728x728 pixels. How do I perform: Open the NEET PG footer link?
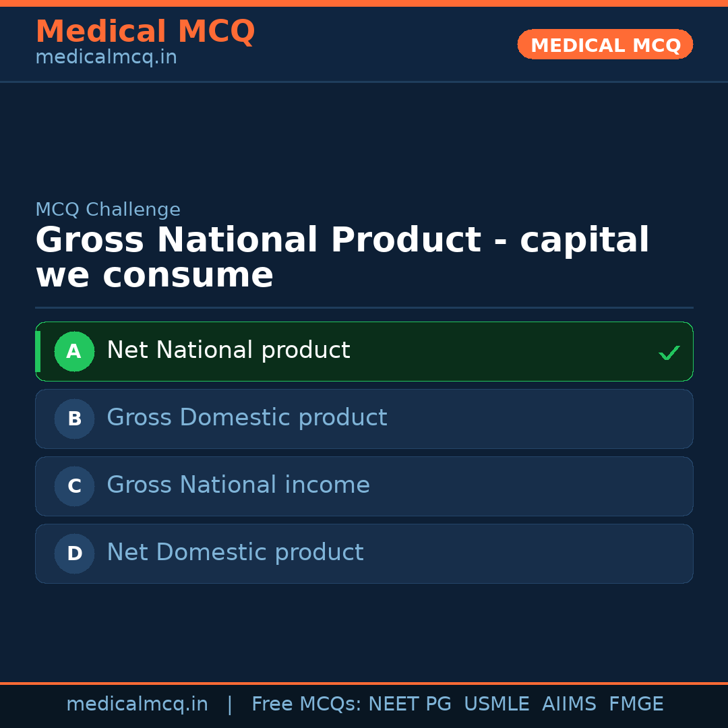point(409,703)
